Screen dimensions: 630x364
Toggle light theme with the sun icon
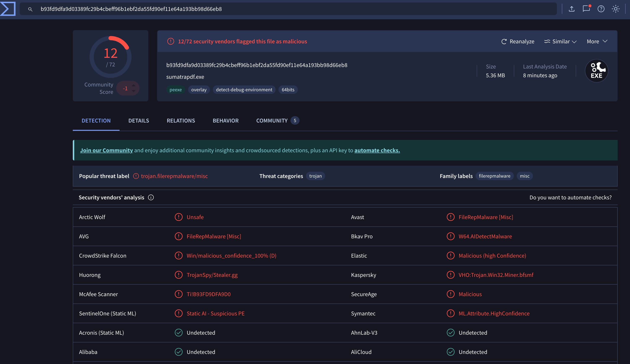pyautogui.click(x=616, y=9)
